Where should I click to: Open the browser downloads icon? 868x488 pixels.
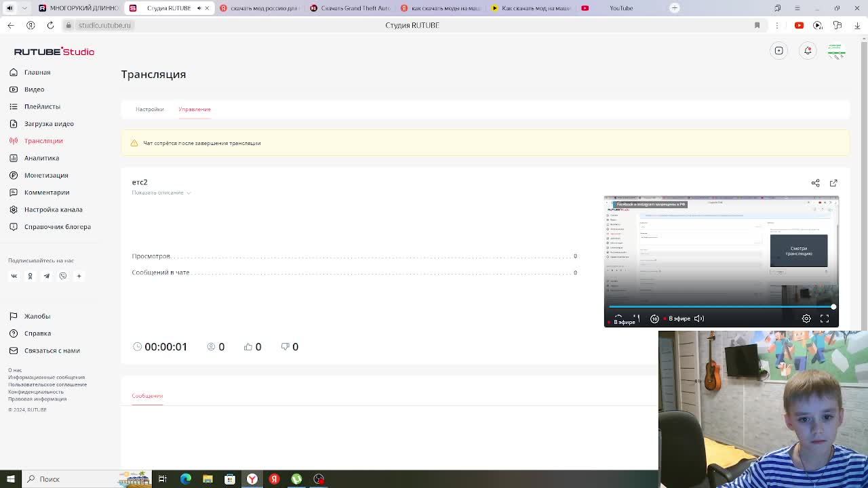(857, 25)
